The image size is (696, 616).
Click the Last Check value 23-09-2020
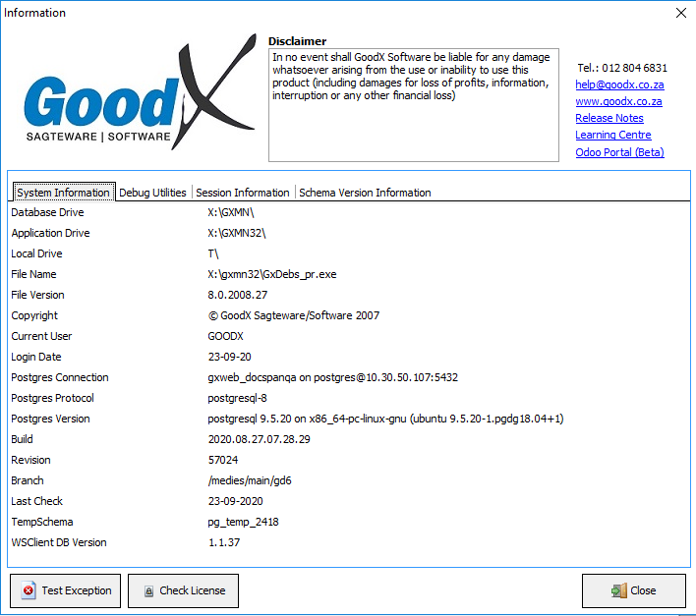point(235,501)
